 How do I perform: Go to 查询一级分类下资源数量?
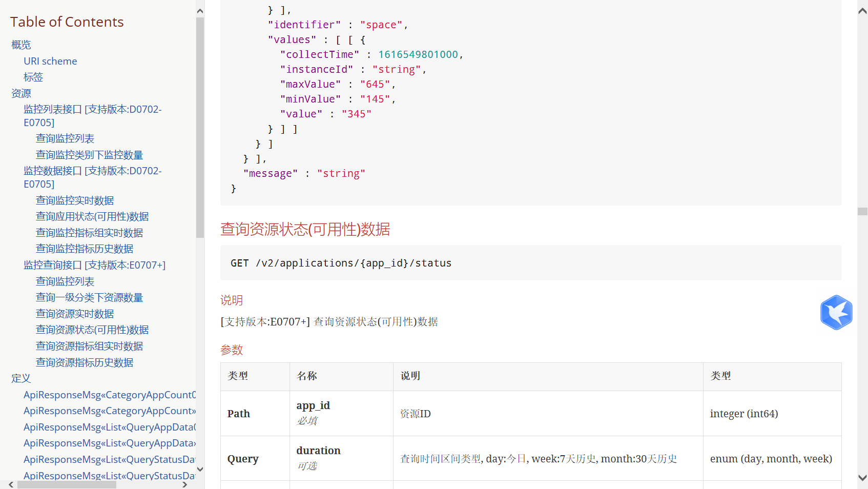click(89, 297)
